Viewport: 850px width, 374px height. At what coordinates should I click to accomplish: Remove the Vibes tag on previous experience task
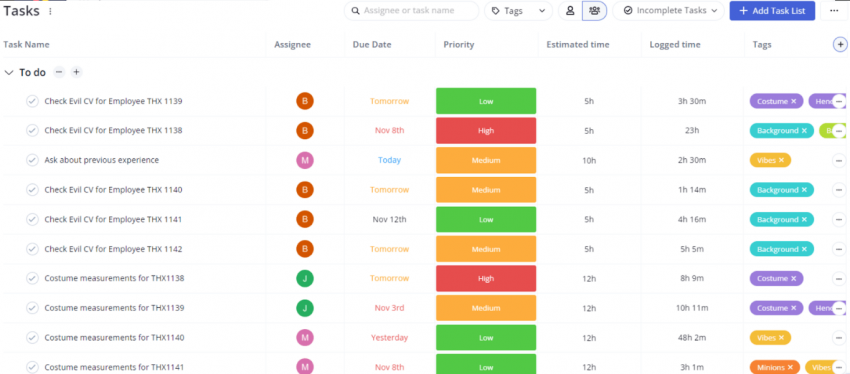pyautogui.click(x=781, y=160)
